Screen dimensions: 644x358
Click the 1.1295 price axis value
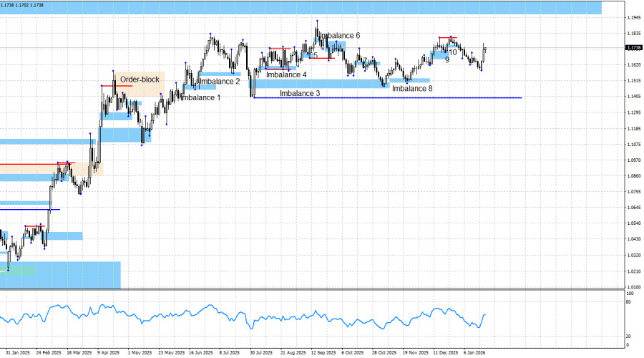click(634, 112)
